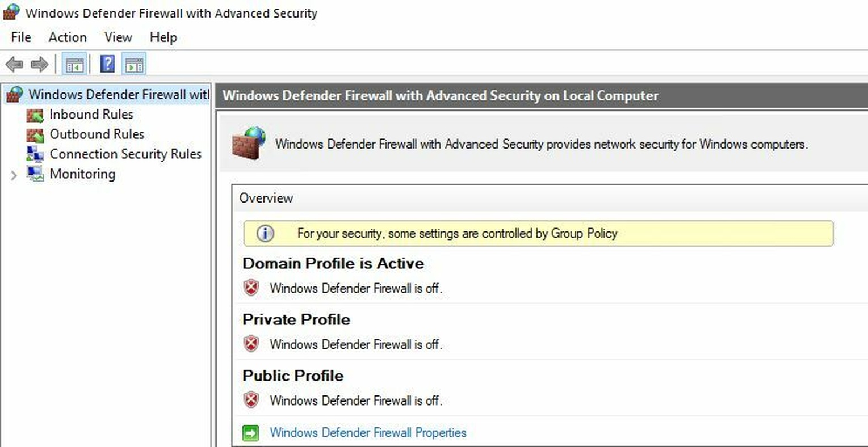Click the Outbound Rules icon in tree
The width and height of the screenshot is (868, 447).
35,135
